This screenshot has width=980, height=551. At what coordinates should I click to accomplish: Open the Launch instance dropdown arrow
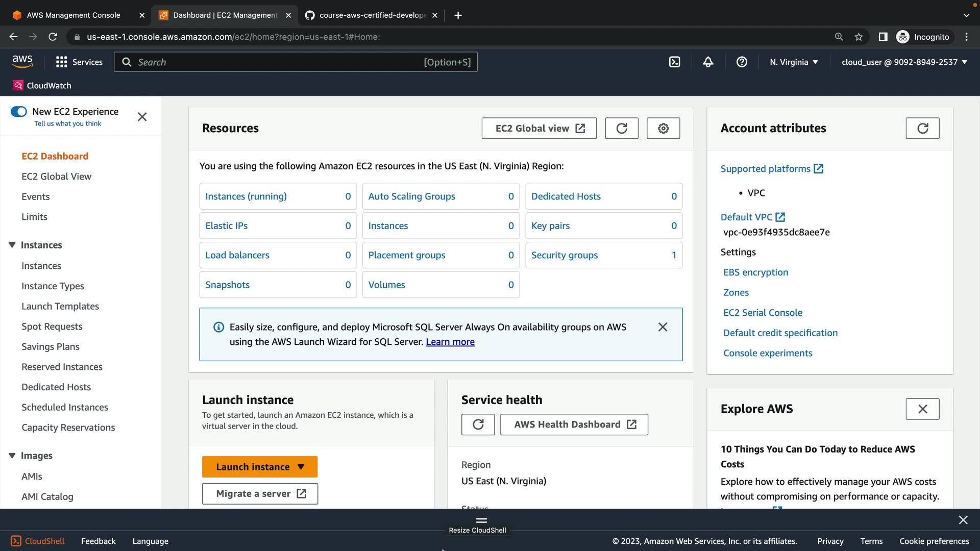pyautogui.click(x=301, y=467)
